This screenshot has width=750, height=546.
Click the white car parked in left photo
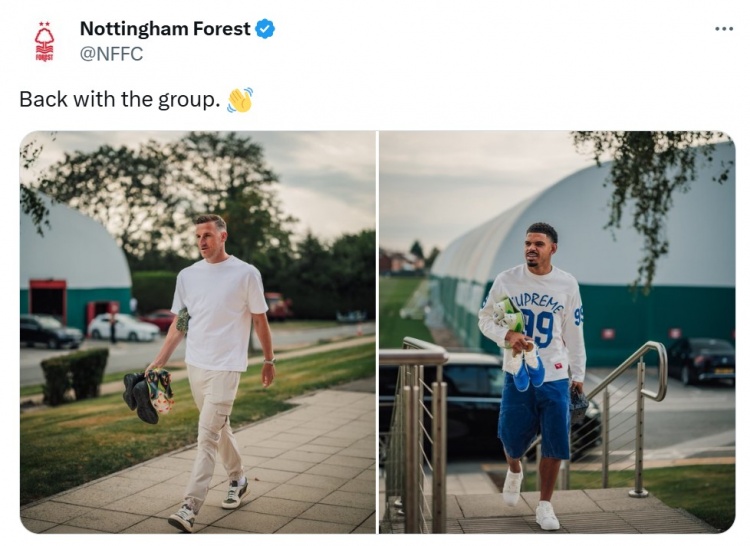pos(123,327)
